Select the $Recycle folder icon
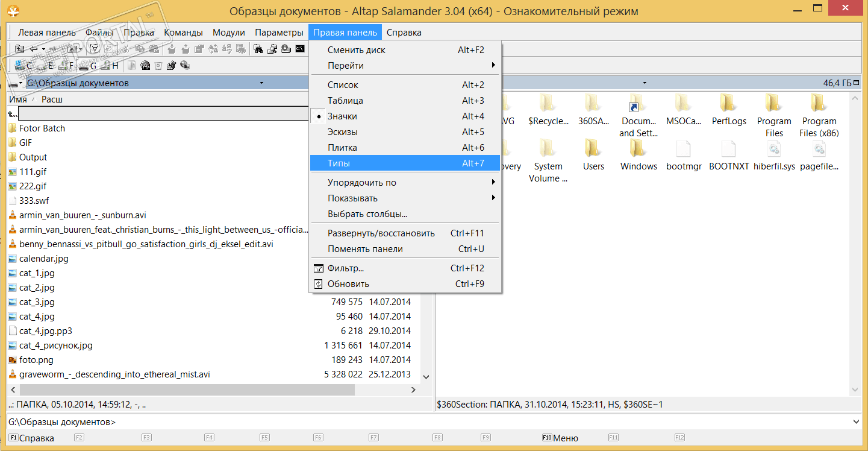868x451 pixels. pos(548,102)
